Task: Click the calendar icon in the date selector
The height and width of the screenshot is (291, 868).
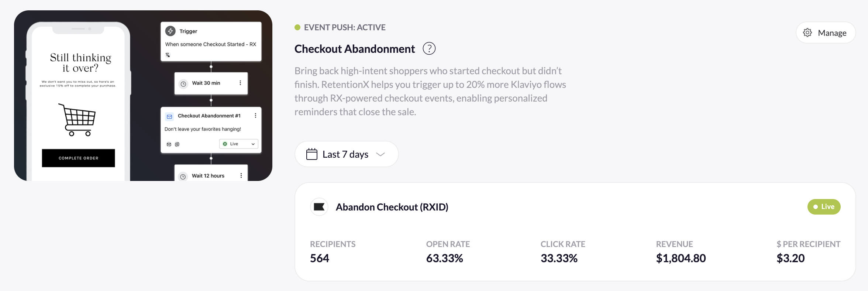Action: point(311,154)
